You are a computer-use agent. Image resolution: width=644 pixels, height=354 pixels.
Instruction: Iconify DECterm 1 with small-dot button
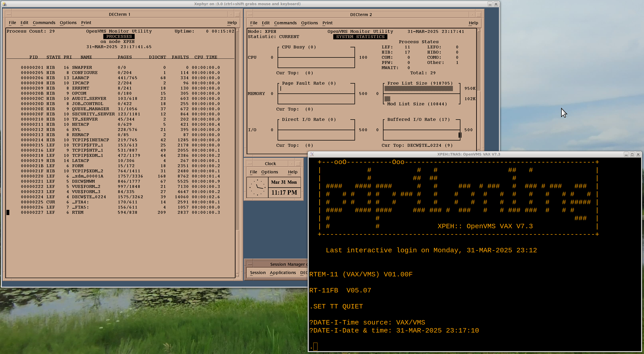231,14
